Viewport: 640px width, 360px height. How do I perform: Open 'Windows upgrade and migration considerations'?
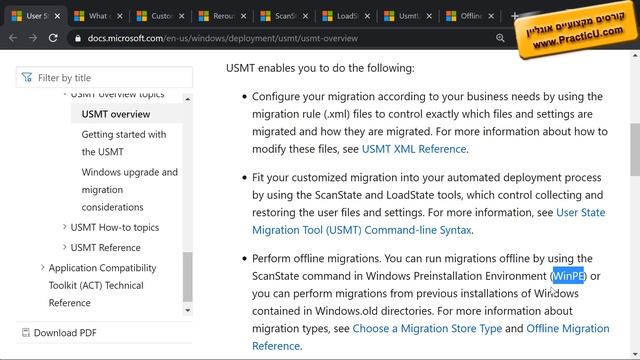click(129, 189)
